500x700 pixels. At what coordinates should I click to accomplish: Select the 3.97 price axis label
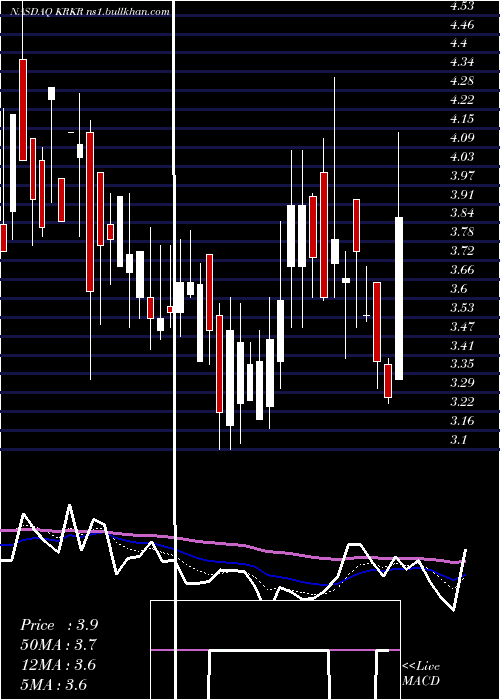click(x=462, y=175)
